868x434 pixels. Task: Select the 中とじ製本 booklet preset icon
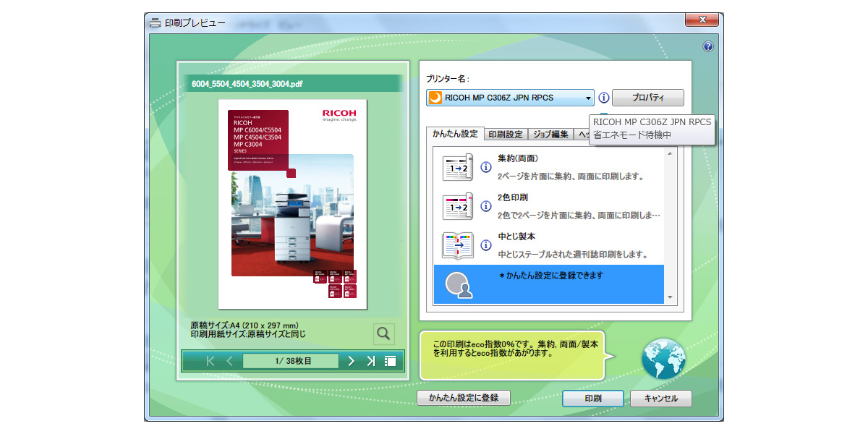click(x=458, y=245)
